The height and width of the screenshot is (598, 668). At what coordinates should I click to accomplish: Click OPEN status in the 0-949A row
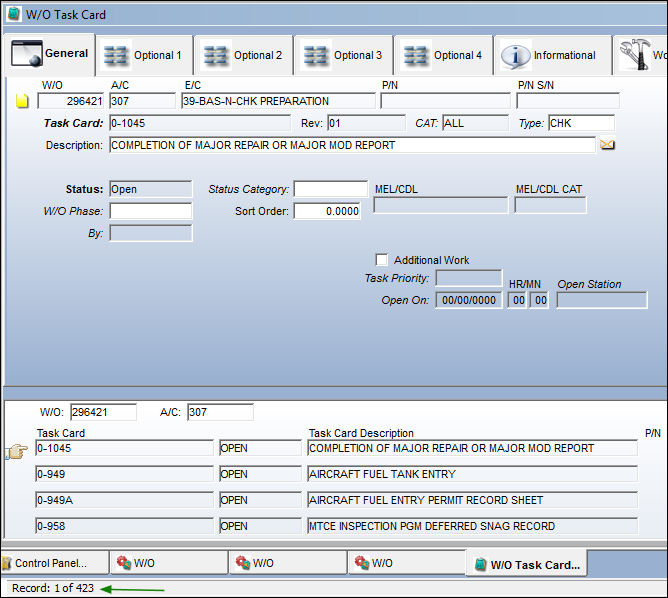(x=260, y=500)
